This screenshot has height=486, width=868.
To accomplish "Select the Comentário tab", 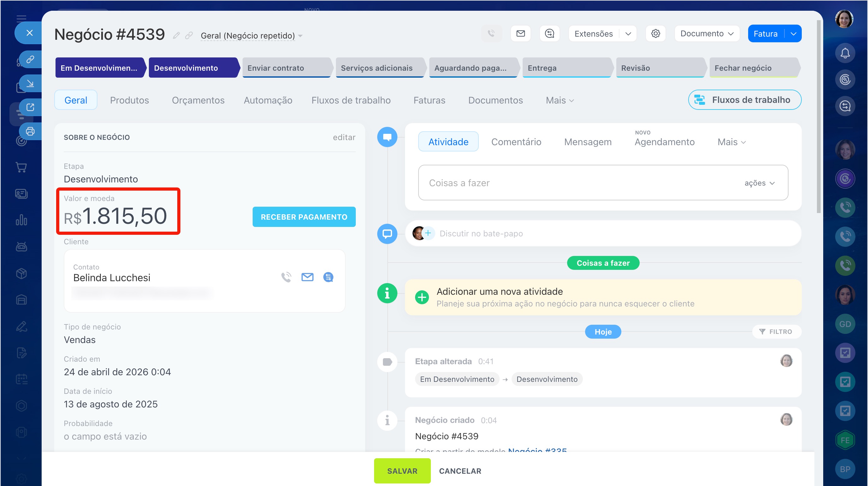I will [516, 142].
